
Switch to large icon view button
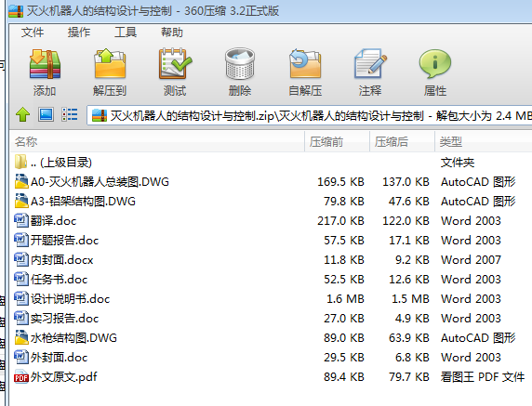click(x=46, y=114)
